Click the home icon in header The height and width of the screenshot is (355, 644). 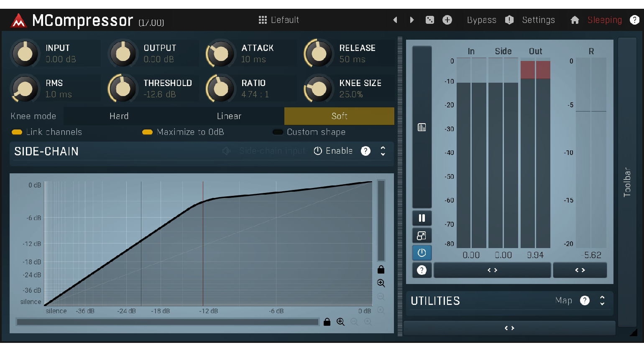click(575, 20)
